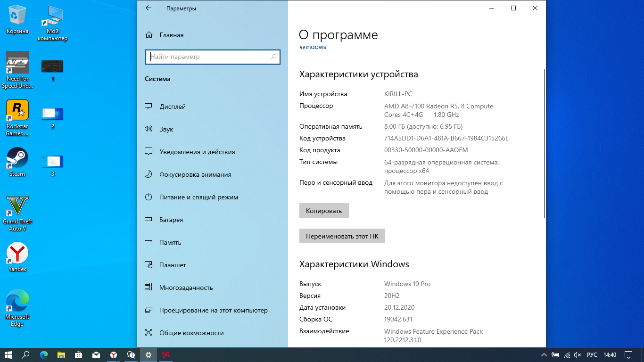Open Microsoft Store from the taskbar
644x362 pixels.
(x=79, y=354)
